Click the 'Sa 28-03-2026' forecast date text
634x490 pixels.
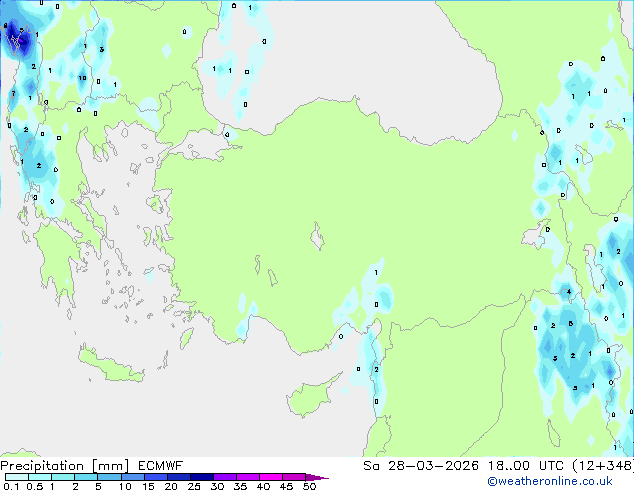[x=421, y=466]
